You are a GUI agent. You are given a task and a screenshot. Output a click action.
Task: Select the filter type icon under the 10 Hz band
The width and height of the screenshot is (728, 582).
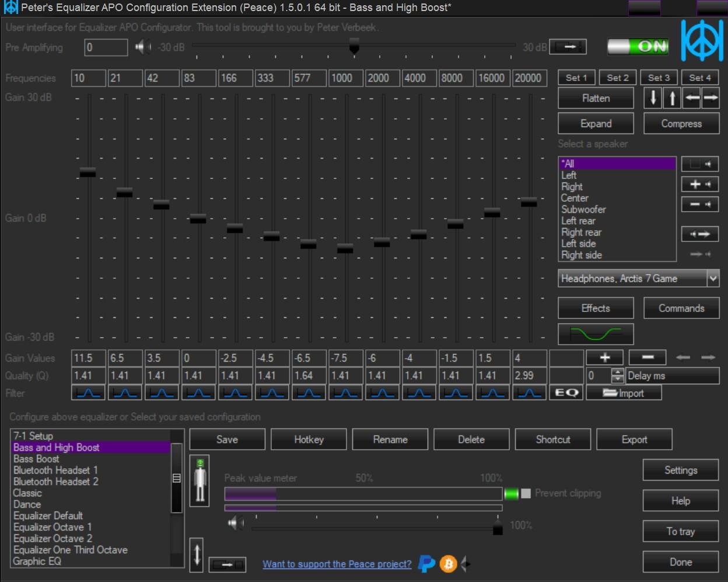click(88, 392)
